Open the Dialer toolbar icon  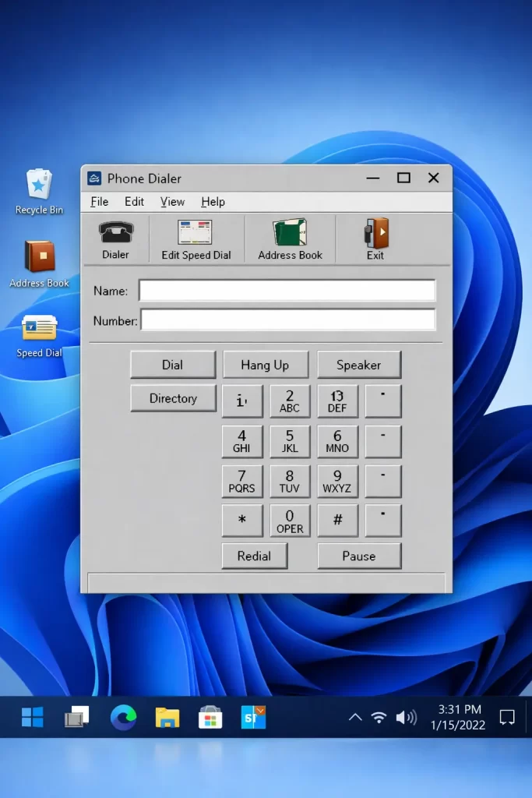(x=116, y=240)
